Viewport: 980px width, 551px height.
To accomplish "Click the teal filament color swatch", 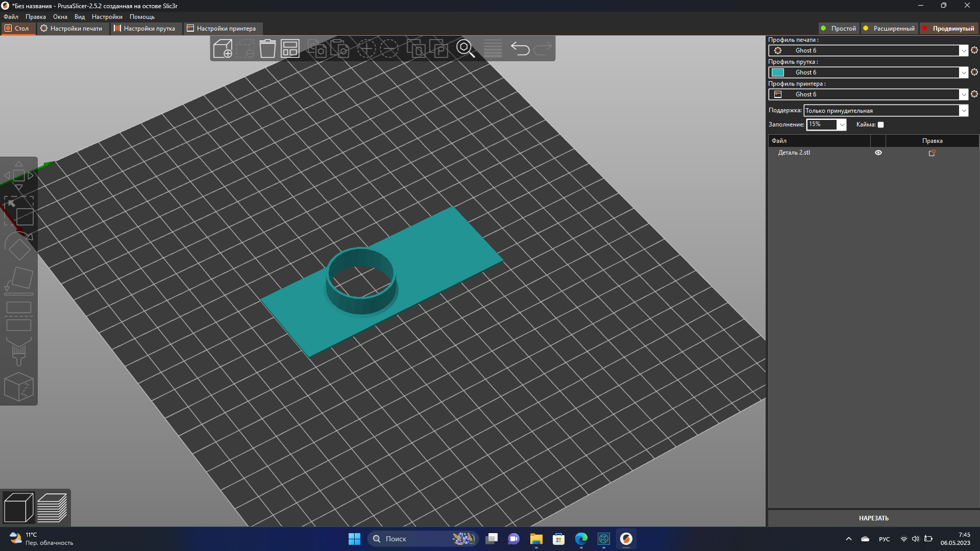I will pos(778,72).
